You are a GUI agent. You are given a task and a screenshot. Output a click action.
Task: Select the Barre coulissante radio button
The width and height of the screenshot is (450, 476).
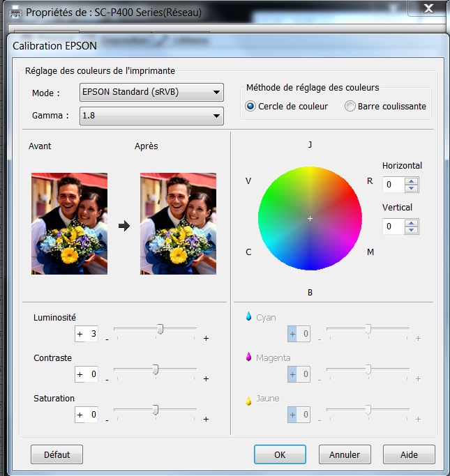350,106
